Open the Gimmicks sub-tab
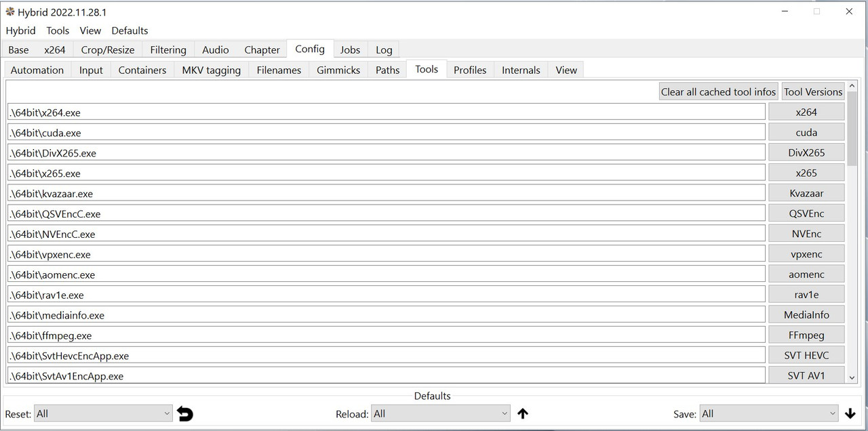The image size is (868, 431). (x=338, y=70)
